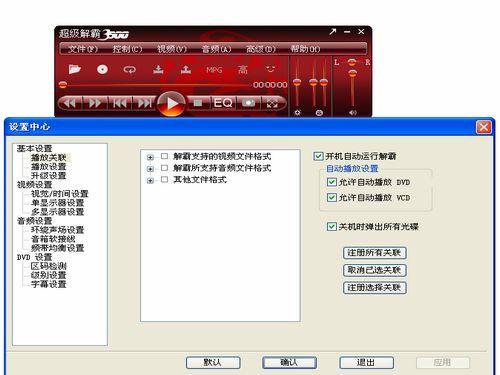Click the 注册所有关联 button
Screen dimensions: 500x375
pos(374,253)
